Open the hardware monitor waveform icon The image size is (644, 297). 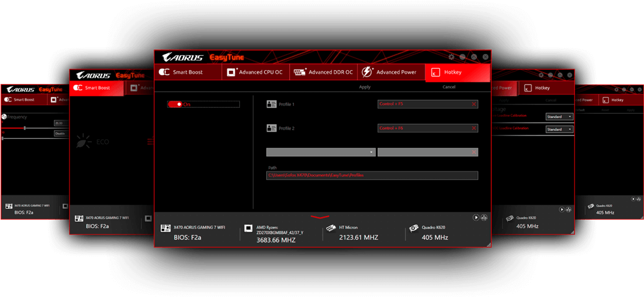(483, 217)
